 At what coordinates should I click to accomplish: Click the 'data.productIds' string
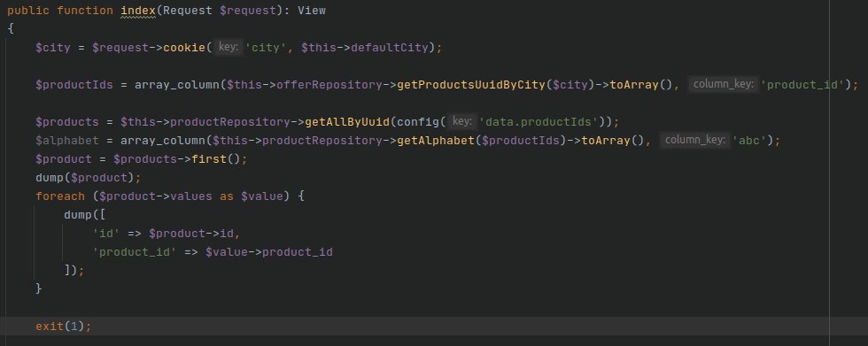pos(539,121)
